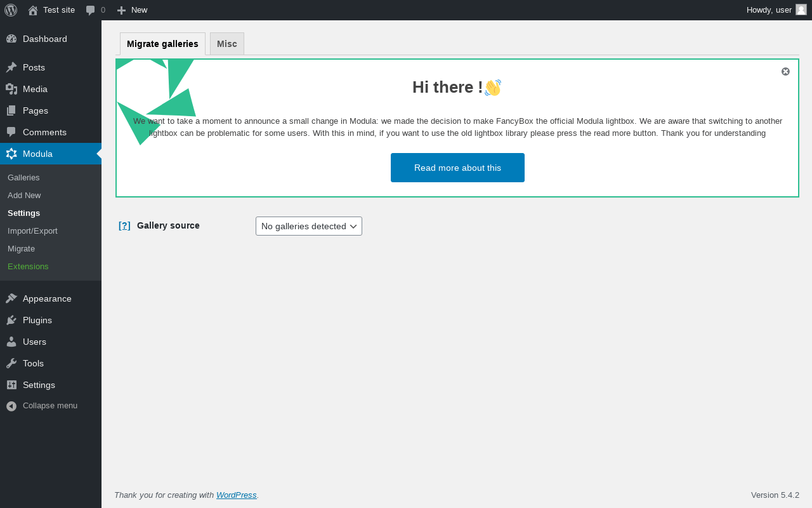812x508 pixels.
Task: Open Import/Export in Modula submenu
Action: coord(32,231)
